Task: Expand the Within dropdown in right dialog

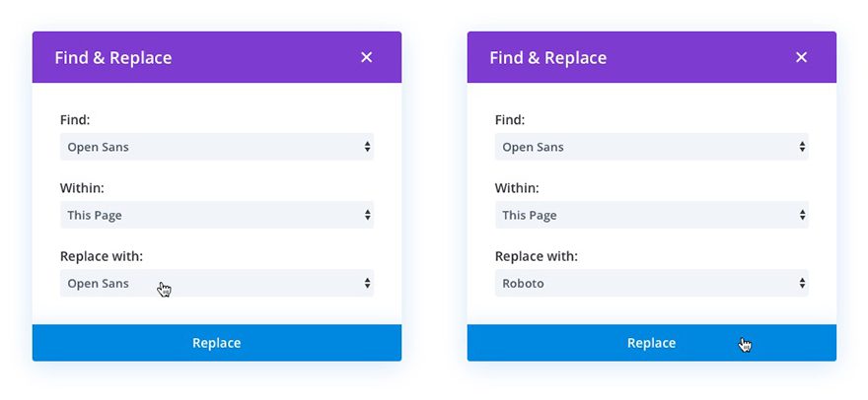Action: pyautogui.click(x=651, y=215)
